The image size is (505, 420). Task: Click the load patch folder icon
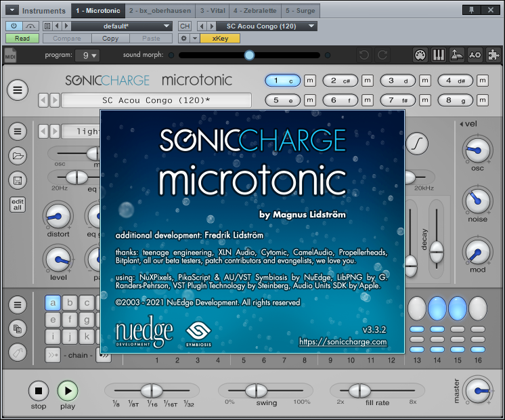tap(18, 156)
